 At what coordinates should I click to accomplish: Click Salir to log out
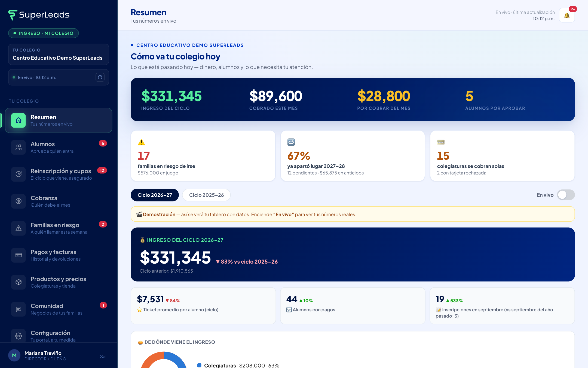pyautogui.click(x=105, y=357)
